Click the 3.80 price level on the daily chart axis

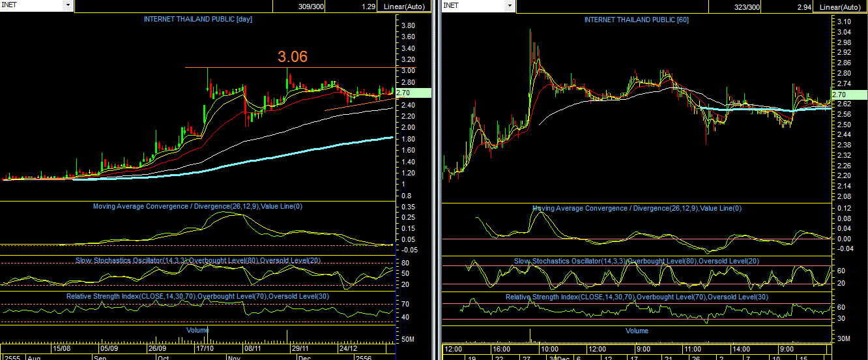(409, 25)
